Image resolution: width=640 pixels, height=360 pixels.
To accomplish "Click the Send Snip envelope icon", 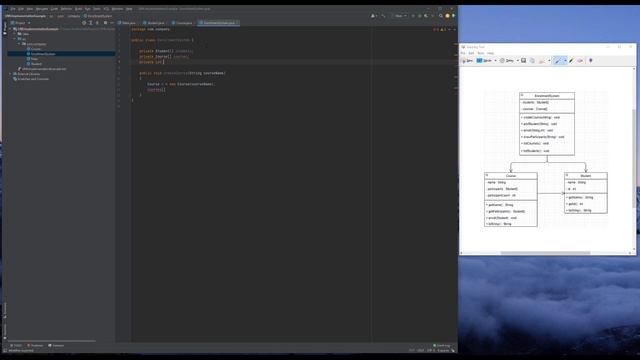I will [x=542, y=60].
